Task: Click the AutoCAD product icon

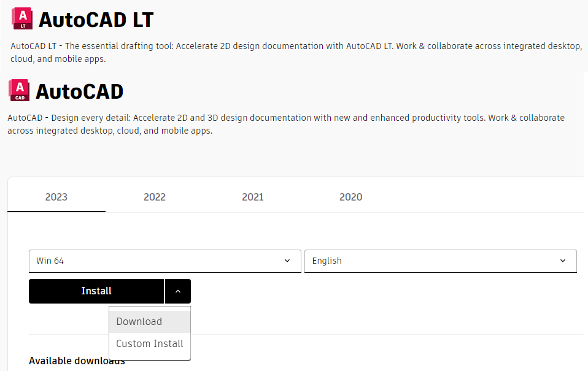Action: pos(19,90)
